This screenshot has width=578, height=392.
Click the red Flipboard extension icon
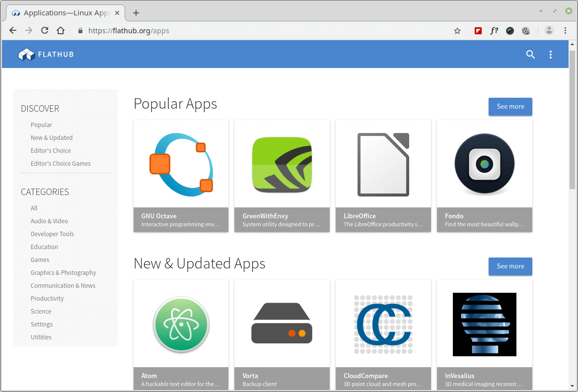click(x=478, y=31)
